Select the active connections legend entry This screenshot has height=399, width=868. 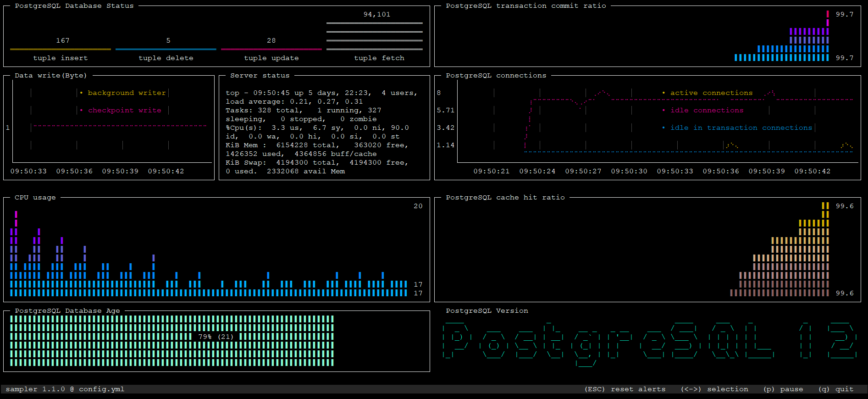[x=708, y=93]
